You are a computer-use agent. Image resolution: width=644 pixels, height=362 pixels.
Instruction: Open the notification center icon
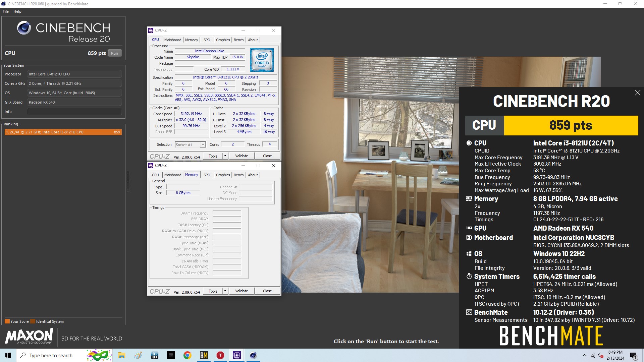click(x=634, y=355)
